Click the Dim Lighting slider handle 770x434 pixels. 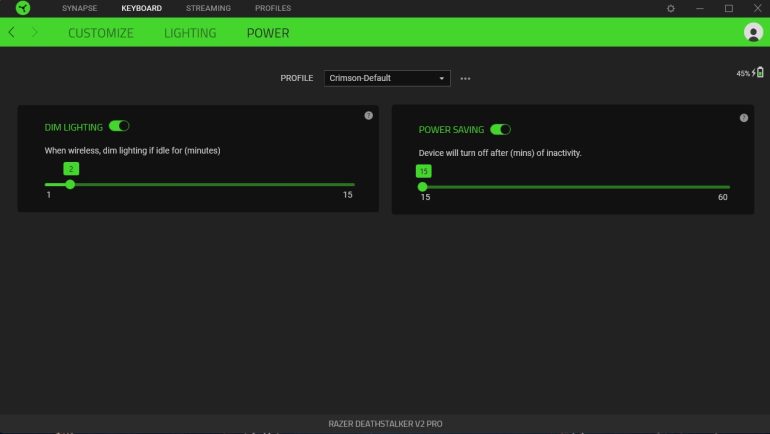click(70, 184)
